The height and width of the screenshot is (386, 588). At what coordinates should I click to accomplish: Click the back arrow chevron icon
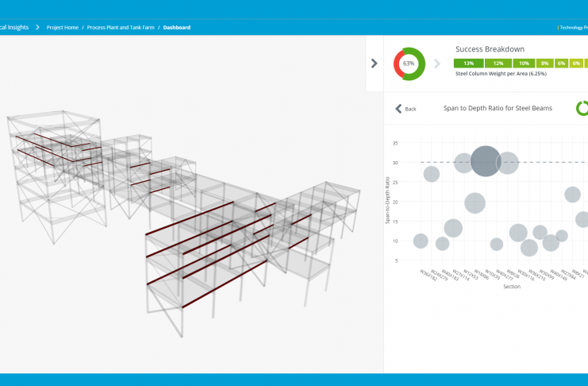[x=399, y=109]
